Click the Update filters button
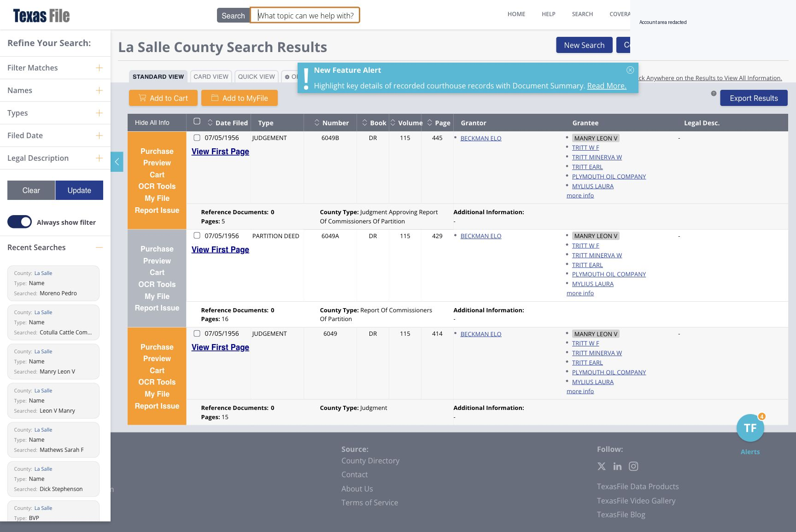 point(79,190)
